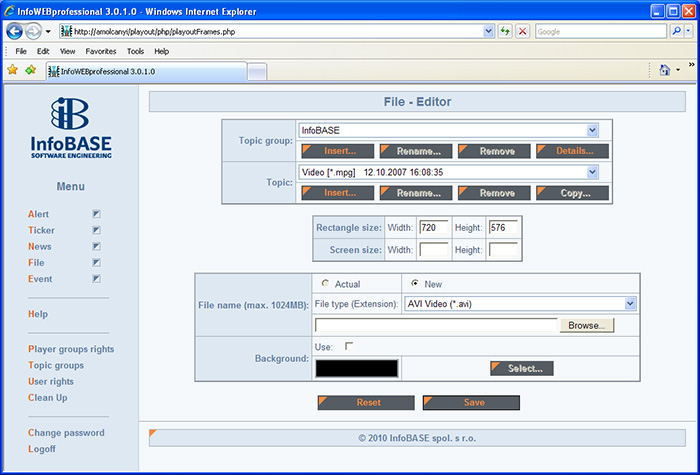Expand the File type dropdown
This screenshot has height=475, width=700.
[x=630, y=304]
